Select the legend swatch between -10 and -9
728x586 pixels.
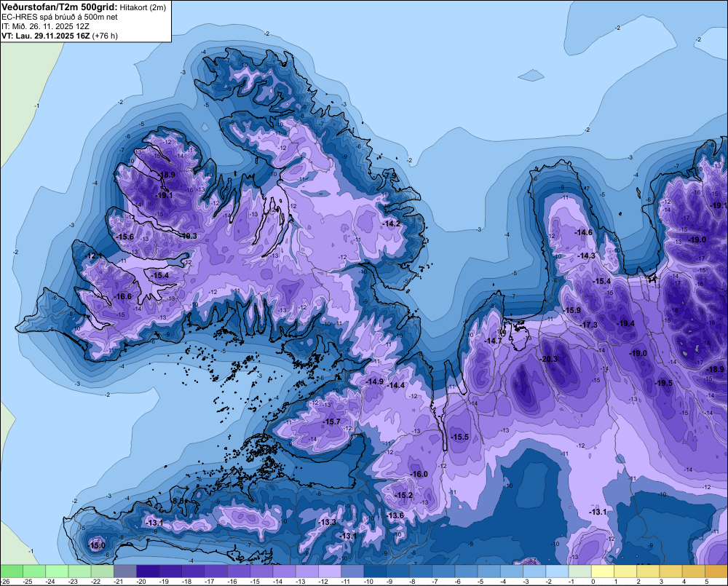(x=375, y=571)
